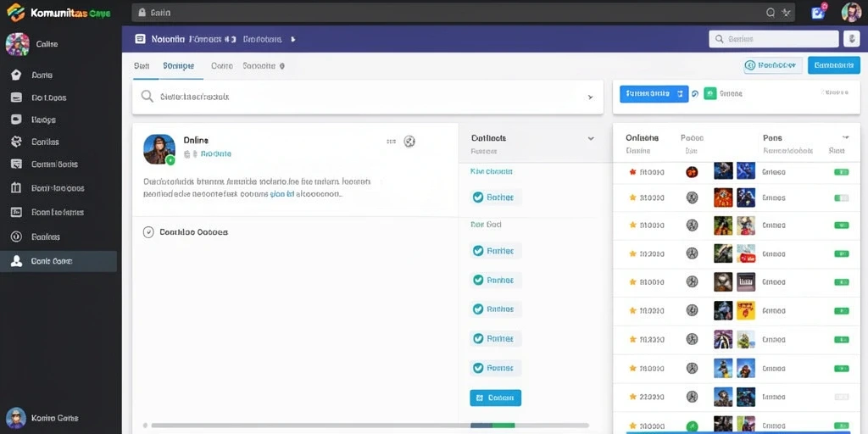This screenshot has height=434, width=868.
Task: Click the lock icon in the address bar
Action: tap(142, 12)
